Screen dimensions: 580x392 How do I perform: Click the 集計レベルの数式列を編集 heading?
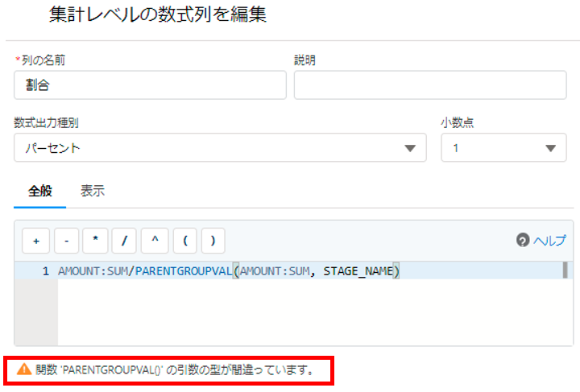(x=158, y=14)
